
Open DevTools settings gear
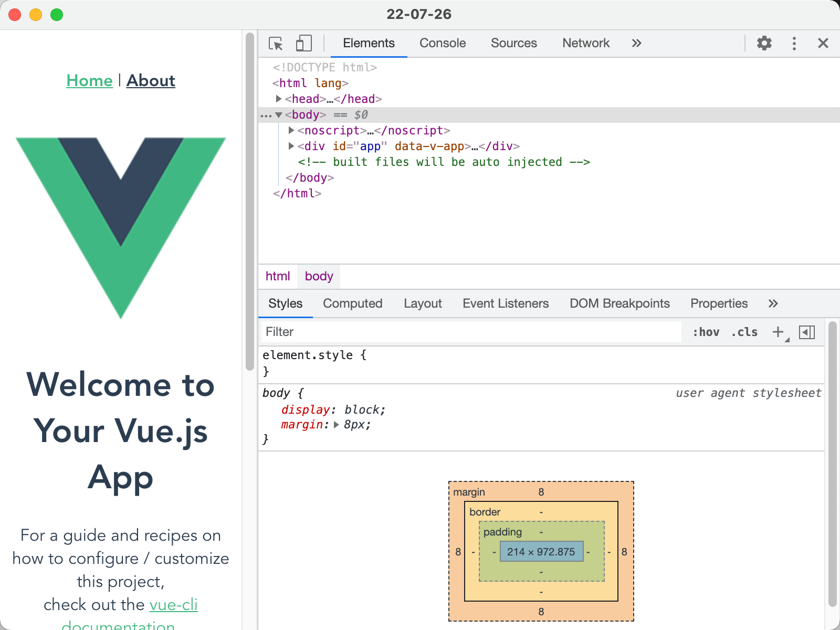click(x=764, y=43)
